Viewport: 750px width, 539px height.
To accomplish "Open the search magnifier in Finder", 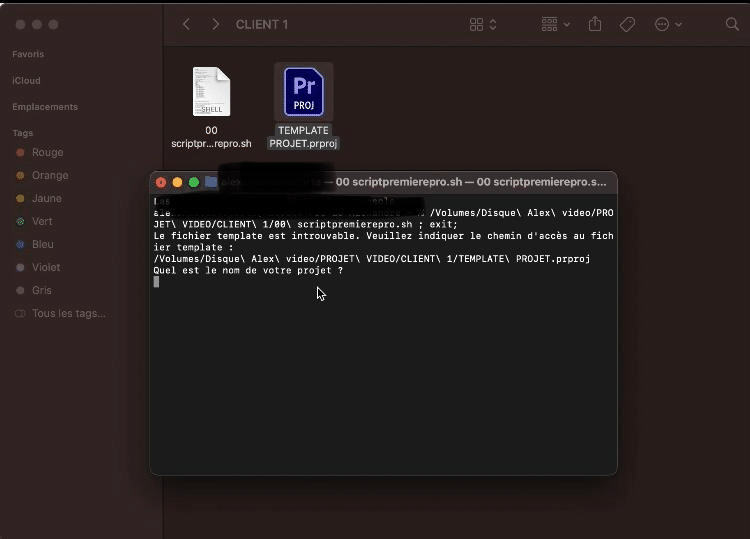I will (732, 24).
